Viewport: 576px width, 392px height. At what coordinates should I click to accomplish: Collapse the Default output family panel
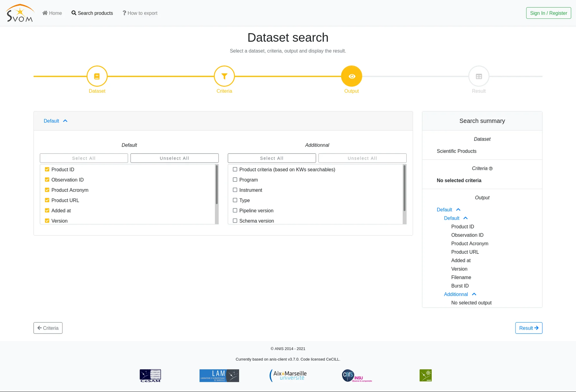coord(56,121)
